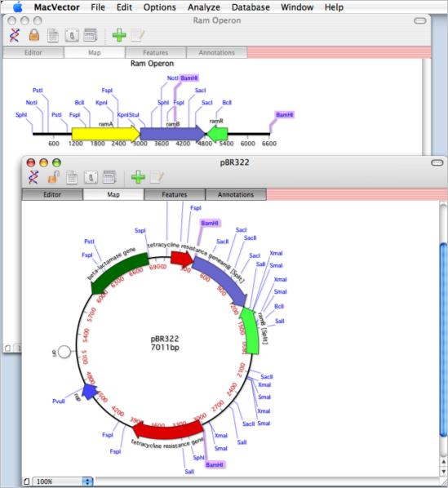Click the magnifier preview icon in pBR322 toolbar

[x=91, y=177]
